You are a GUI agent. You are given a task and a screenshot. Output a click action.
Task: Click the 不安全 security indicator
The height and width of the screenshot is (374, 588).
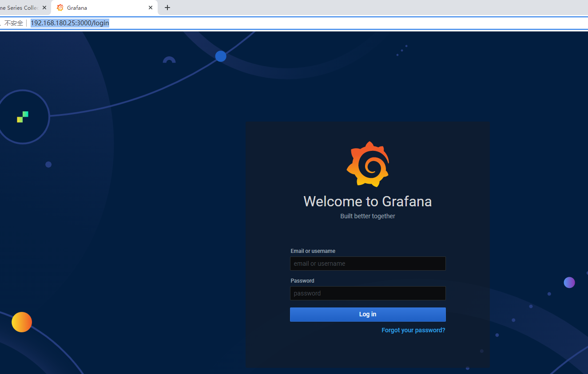pyautogui.click(x=13, y=23)
